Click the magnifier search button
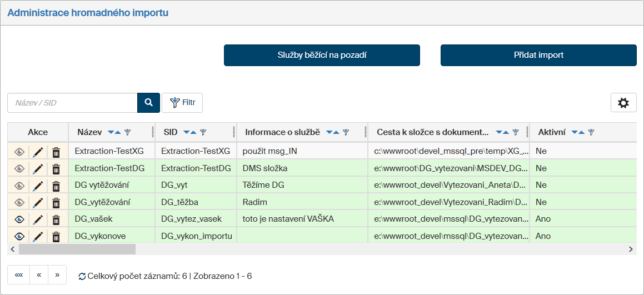Screen dimensions: 644x295 (x=148, y=103)
